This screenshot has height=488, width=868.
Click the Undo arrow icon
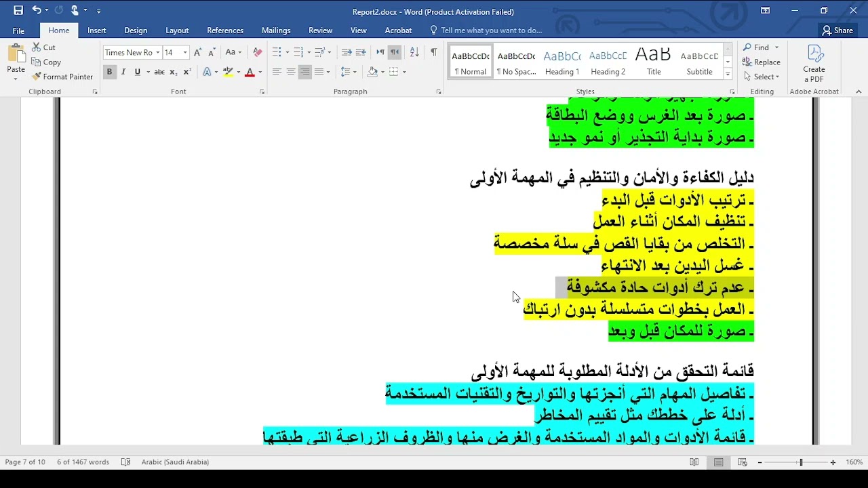coord(37,11)
